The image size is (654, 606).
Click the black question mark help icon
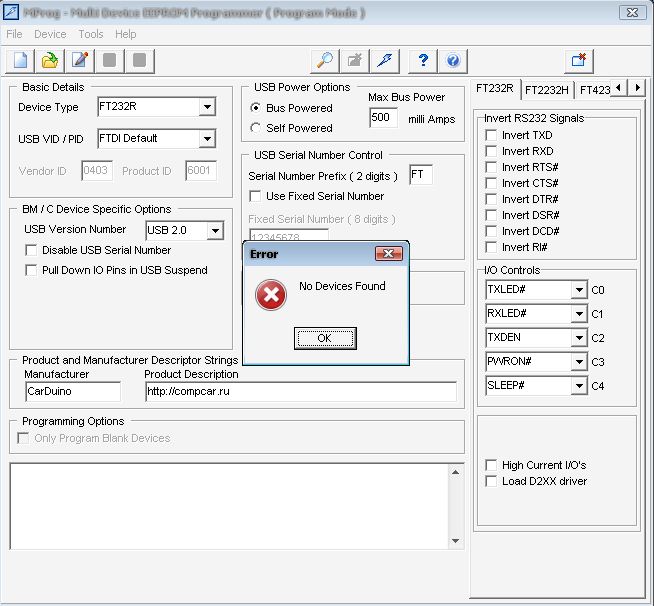pos(424,60)
